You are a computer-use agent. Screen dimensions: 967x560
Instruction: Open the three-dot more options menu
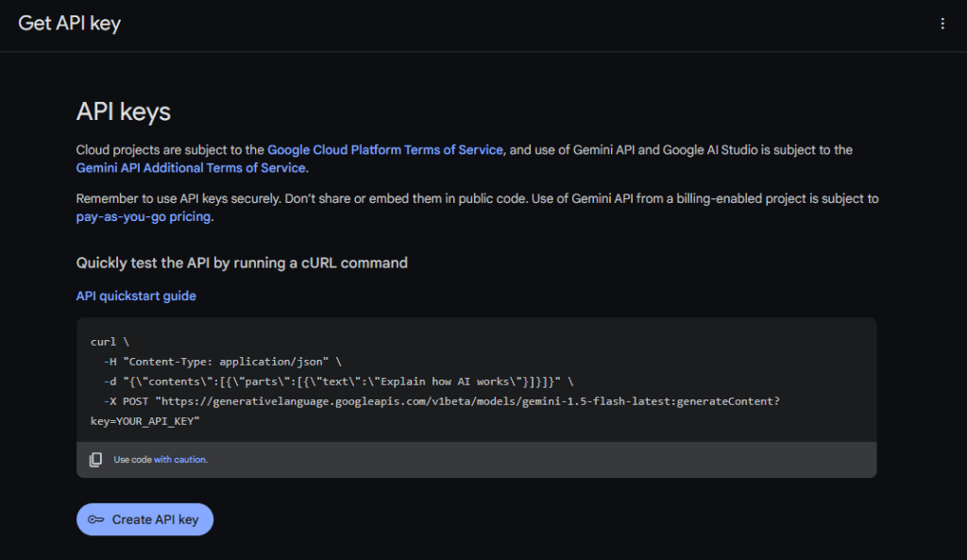942,24
